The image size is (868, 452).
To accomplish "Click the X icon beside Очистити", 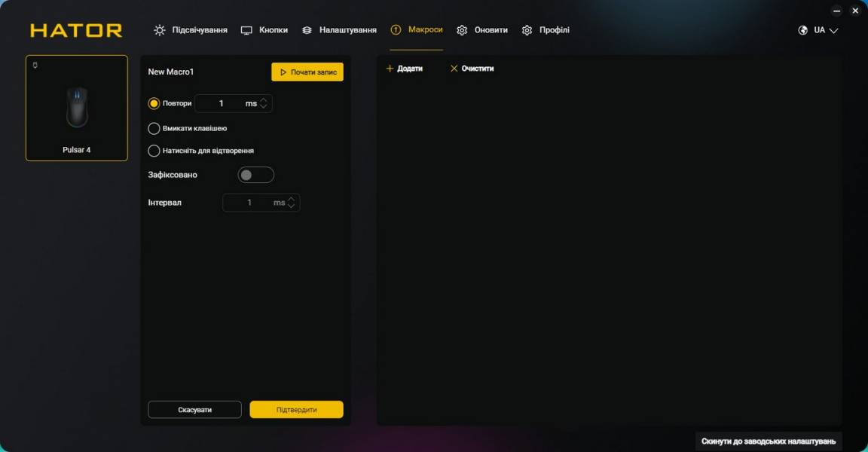I will (454, 69).
